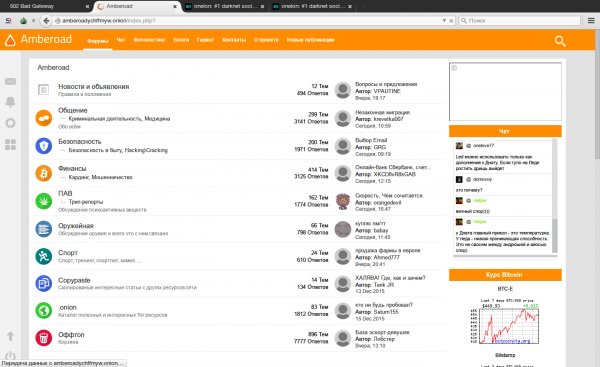Click the Amberoad breadcrumb heading
The image size is (600, 367).
53,67
